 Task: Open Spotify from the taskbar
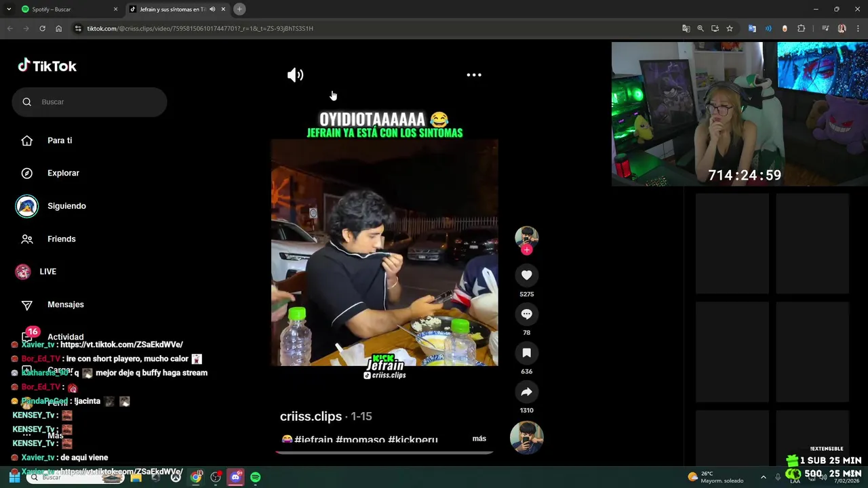pos(256,477)
